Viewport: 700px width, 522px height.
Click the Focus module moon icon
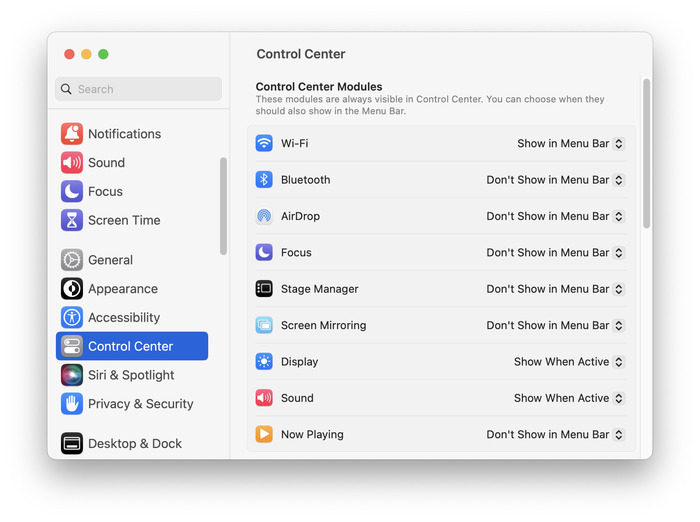[264, 252]
